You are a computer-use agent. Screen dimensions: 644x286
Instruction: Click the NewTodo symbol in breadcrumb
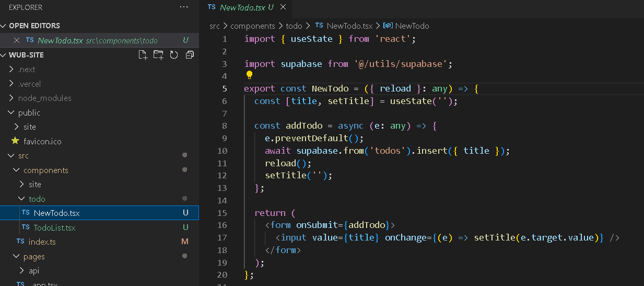pos(412,26)
